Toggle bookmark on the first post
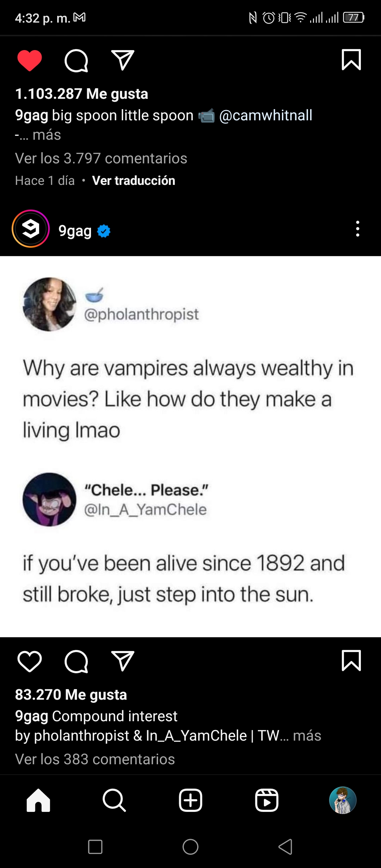 [351, 60]
